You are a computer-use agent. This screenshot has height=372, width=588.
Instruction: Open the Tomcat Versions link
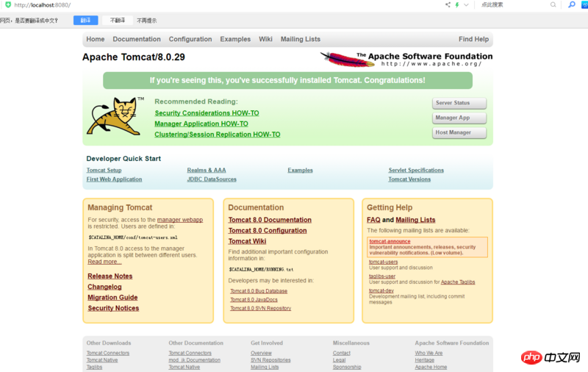(x=409, y=179)
